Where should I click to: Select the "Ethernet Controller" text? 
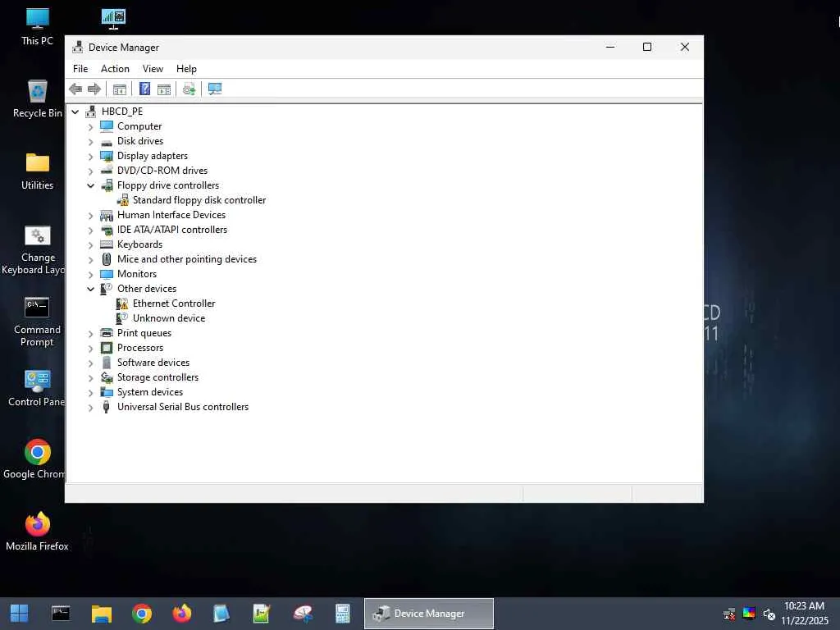tap(174, 304)
